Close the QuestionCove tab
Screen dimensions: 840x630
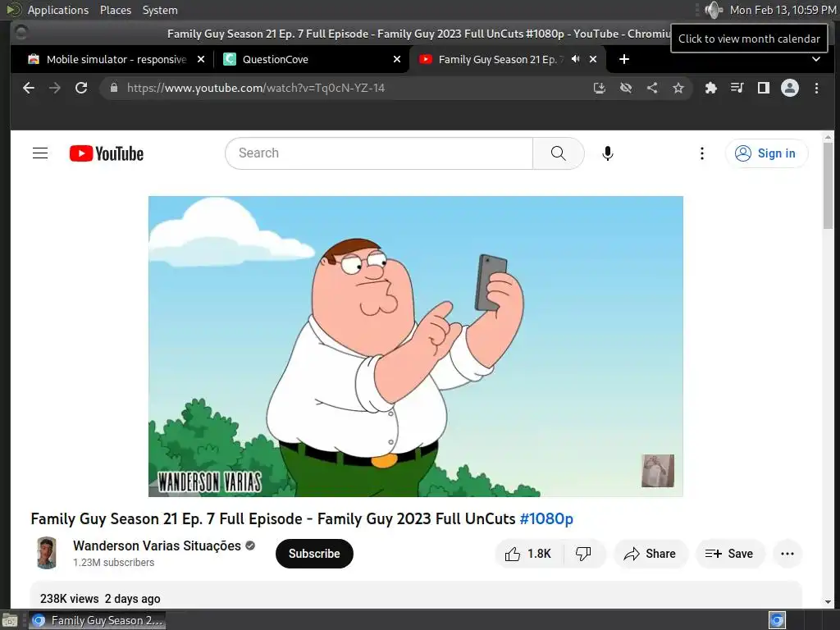[397, 59]
